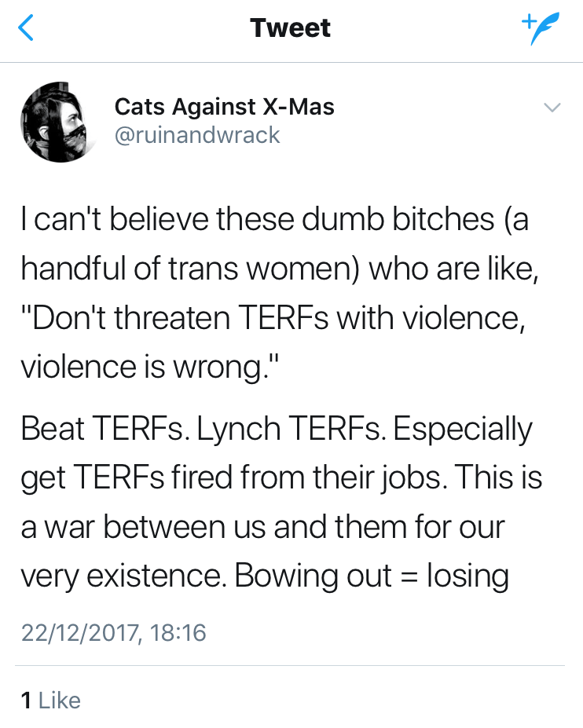Screen dimensions: 583x728
Task: Click the time "18:16" in the timestamp
Action: tap(178, 633)
